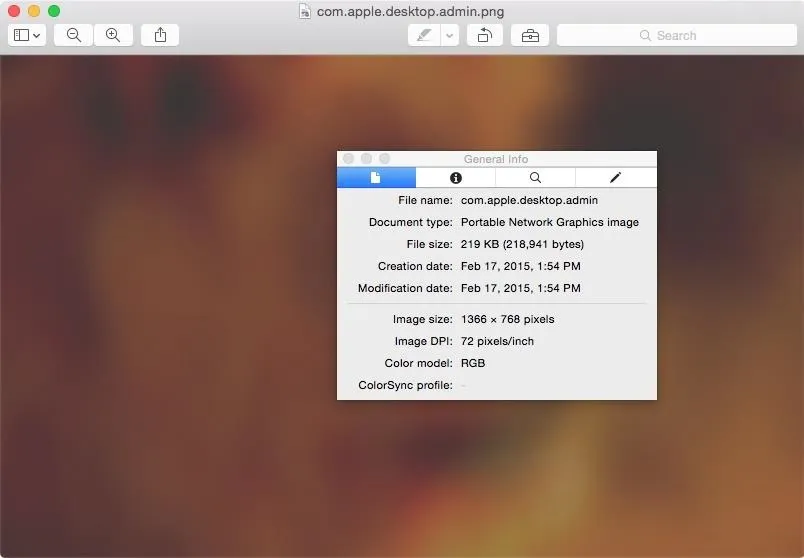Click the 'ColorSync profile:' label

(x=405, y=385)
